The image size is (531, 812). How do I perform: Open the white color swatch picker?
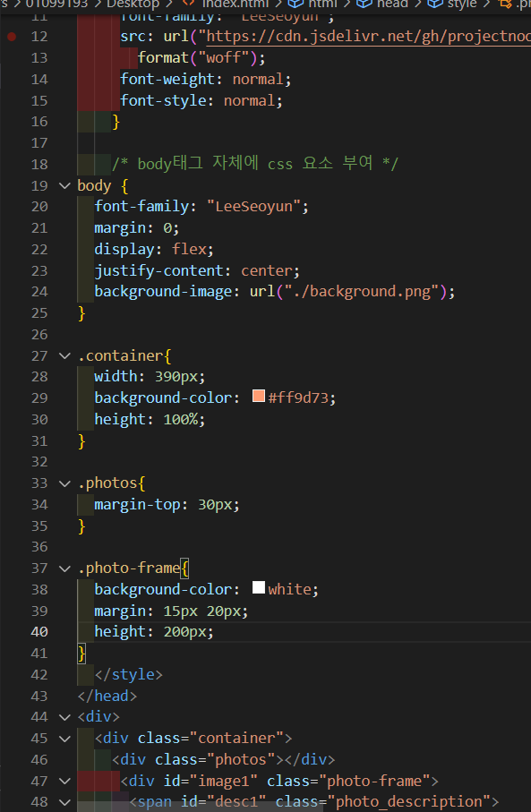259,587
